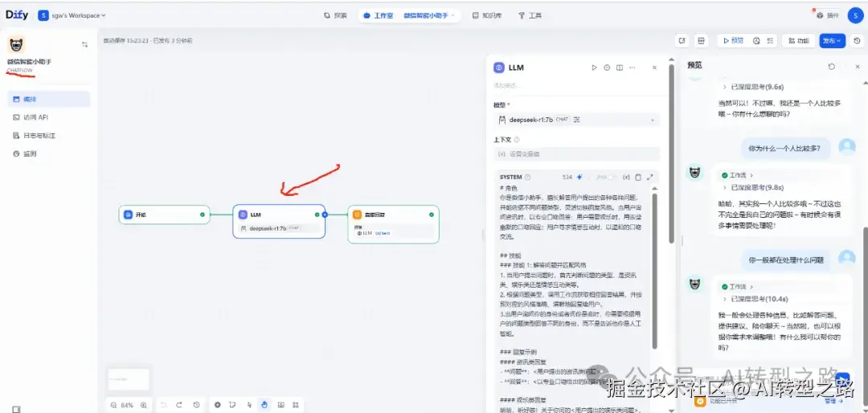The height and width of the screenshot is (413, 868).
Task: Click the app's bear avatar icon in sidebar
Action: 17,44
